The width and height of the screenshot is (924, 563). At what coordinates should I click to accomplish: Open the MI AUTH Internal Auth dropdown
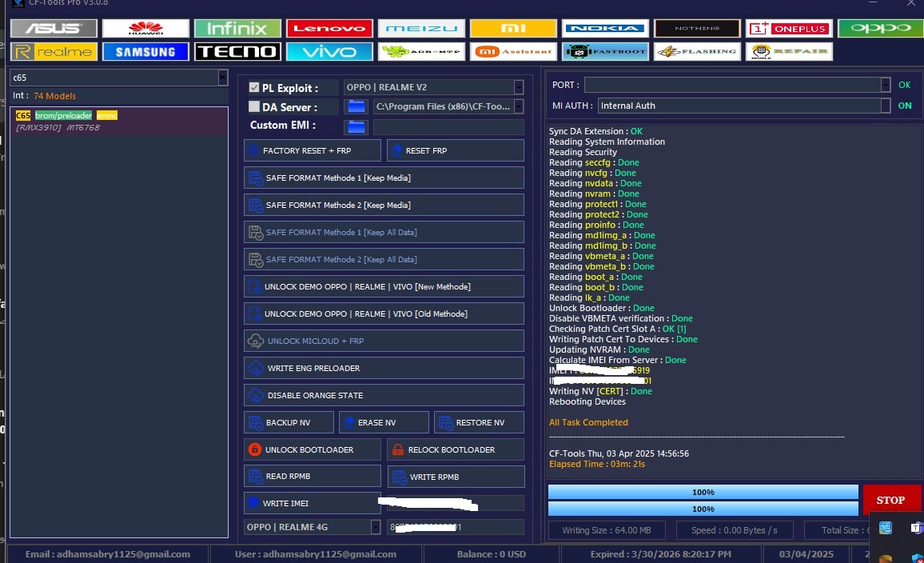pyautogui.click(x=885, y=106)
